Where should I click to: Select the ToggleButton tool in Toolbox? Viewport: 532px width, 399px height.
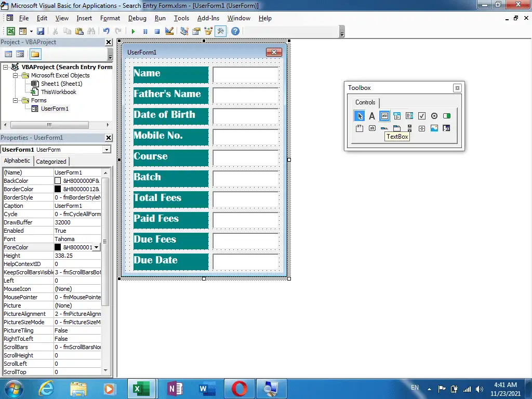(x=447, y=116)
